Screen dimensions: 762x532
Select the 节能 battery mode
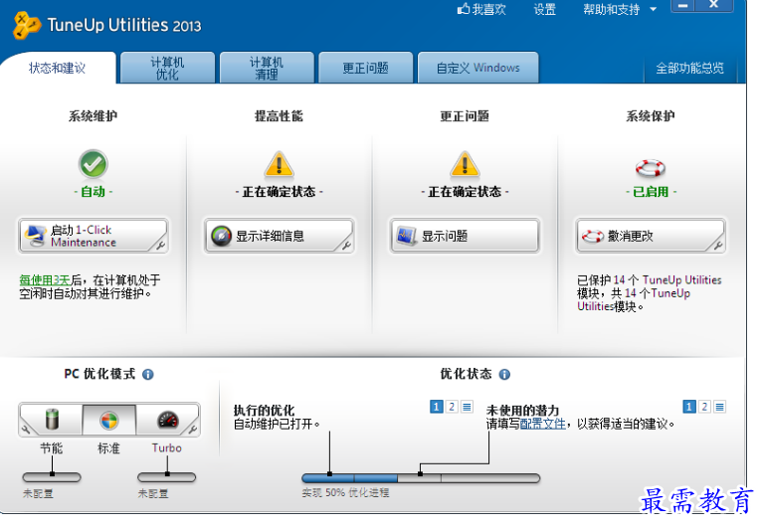click(52, 420)
